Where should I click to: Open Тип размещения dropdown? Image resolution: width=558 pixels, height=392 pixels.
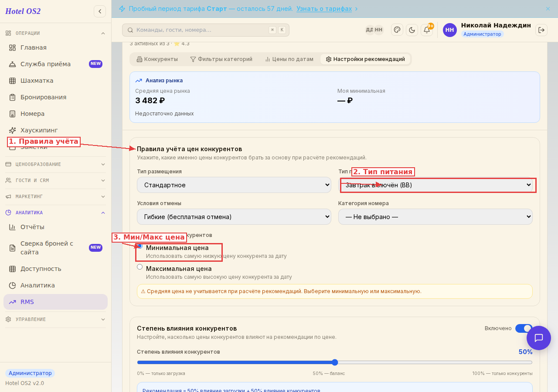tap(234, 185)
